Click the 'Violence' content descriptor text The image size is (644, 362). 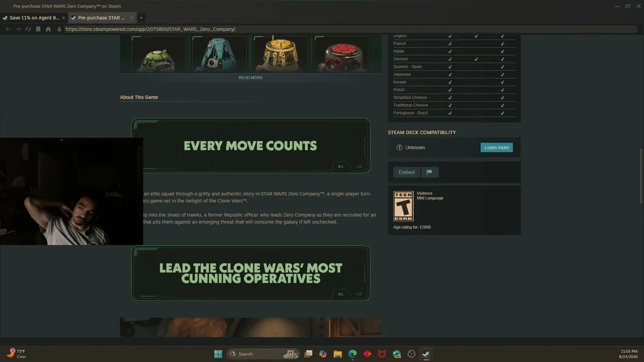pos(425,194)
